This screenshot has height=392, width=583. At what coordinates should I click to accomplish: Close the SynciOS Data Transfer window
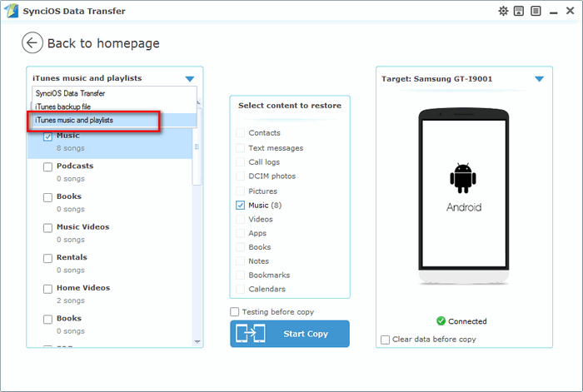click(570, 11)
